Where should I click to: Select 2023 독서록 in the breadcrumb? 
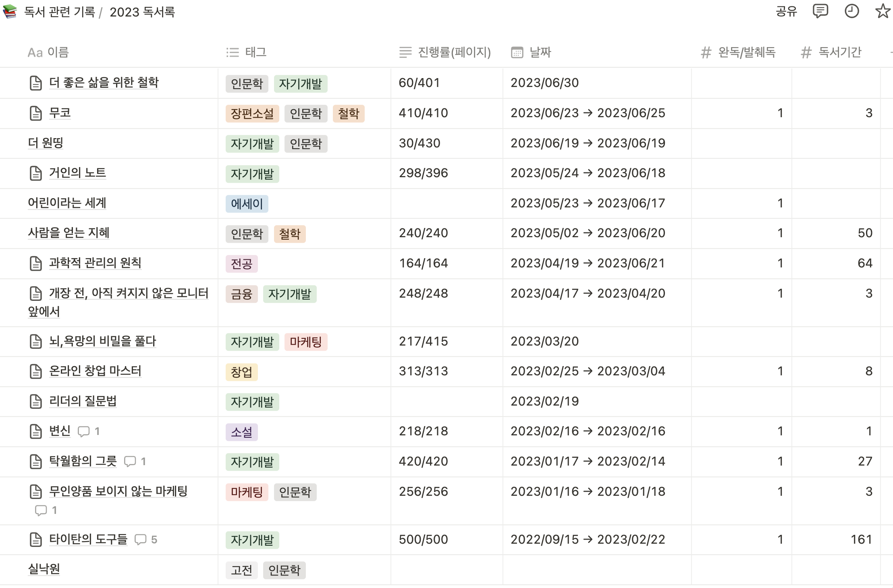[142, 12]
